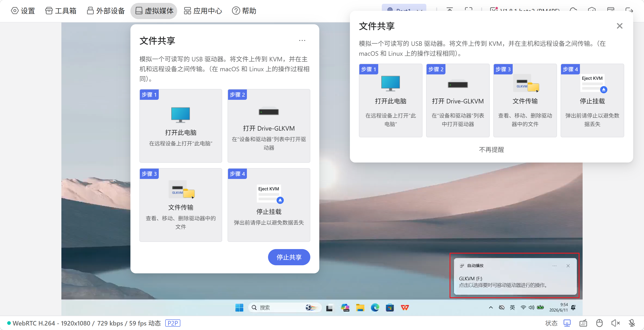Image resolution: width=644 pixels, height=330 pixels.
Task: Select the 虚拟媒体 menu item
Action: point(154,11)
